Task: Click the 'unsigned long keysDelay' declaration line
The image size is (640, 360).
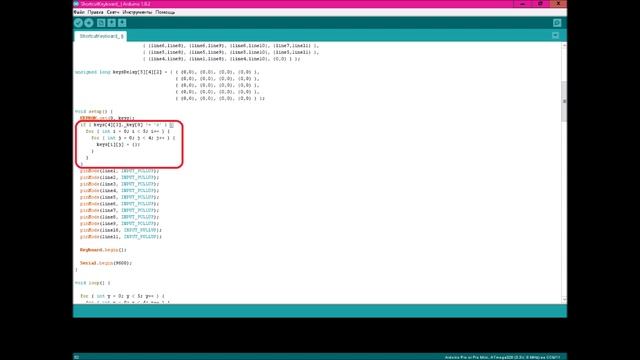Action: 167,72
